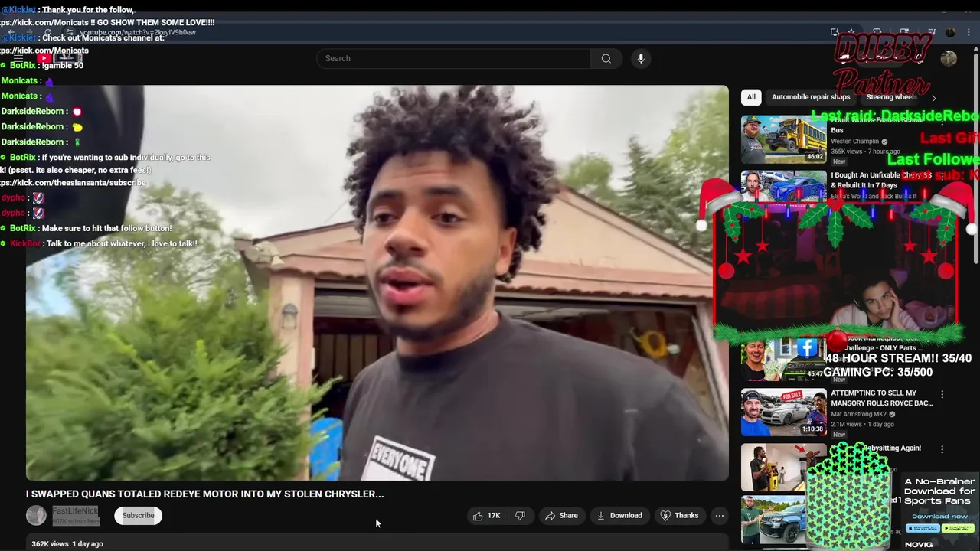Open Mansory Rolls Royce video thumbnail
980x551 pixels.
click(x=783, y=412)
